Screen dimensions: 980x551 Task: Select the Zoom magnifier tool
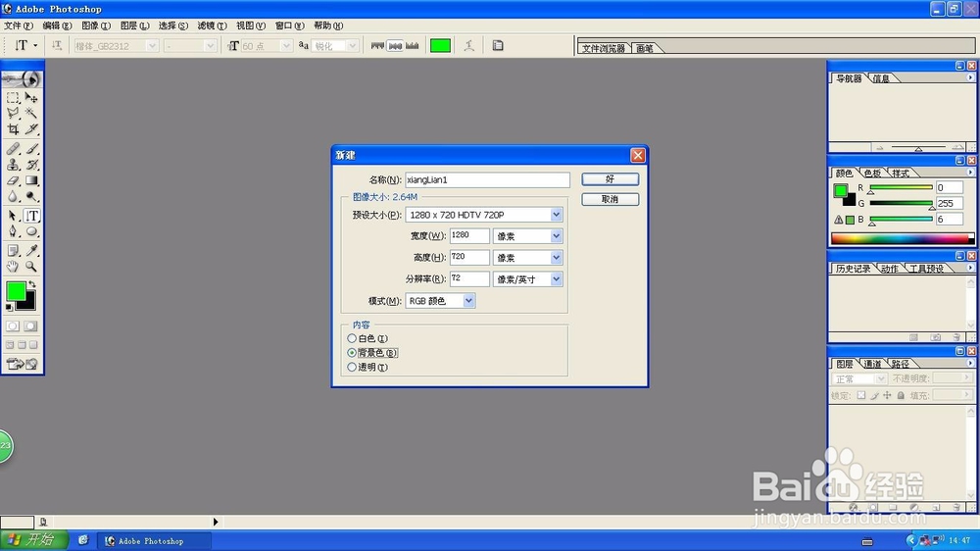(x=31, y=267)
